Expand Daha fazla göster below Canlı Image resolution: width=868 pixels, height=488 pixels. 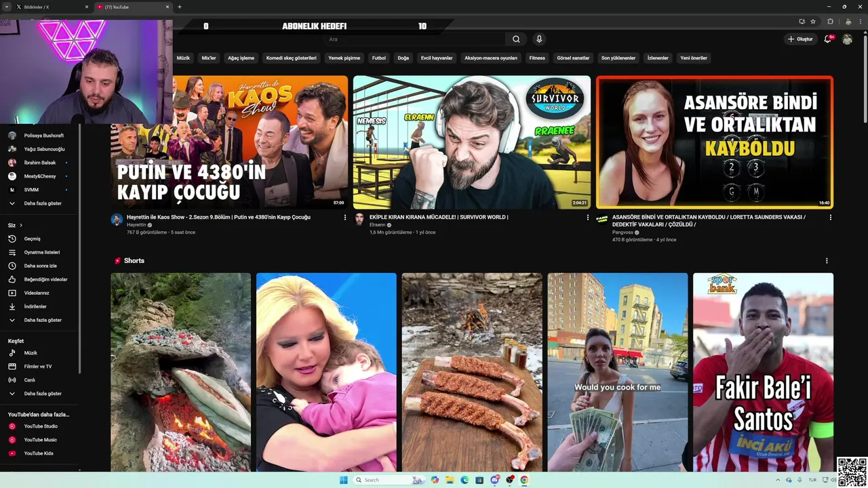[43, 394]
